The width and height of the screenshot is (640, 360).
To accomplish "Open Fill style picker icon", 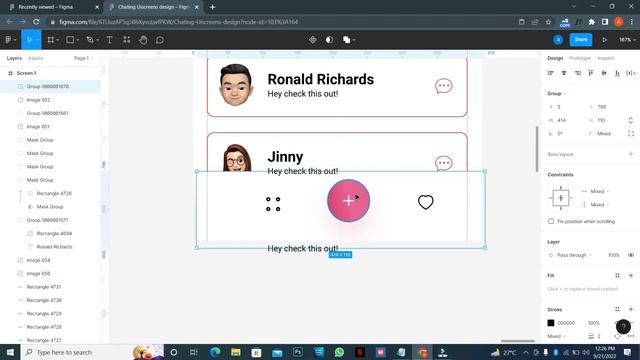I will (x=617, y=276).
